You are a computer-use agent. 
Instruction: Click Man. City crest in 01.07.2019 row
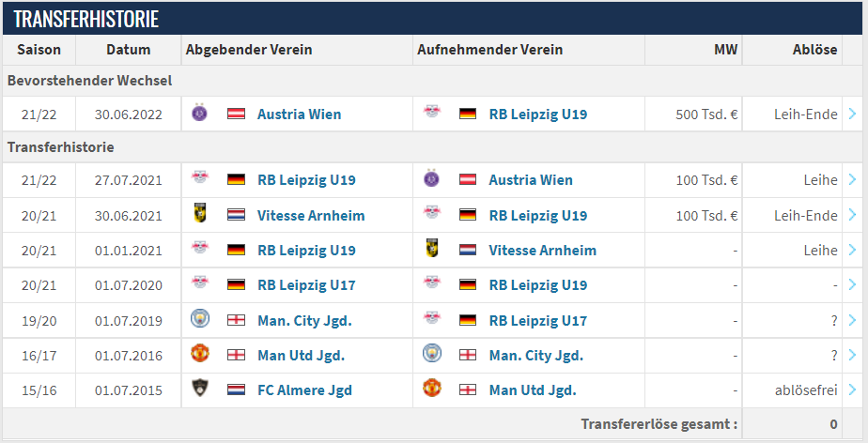coord(200,319)
